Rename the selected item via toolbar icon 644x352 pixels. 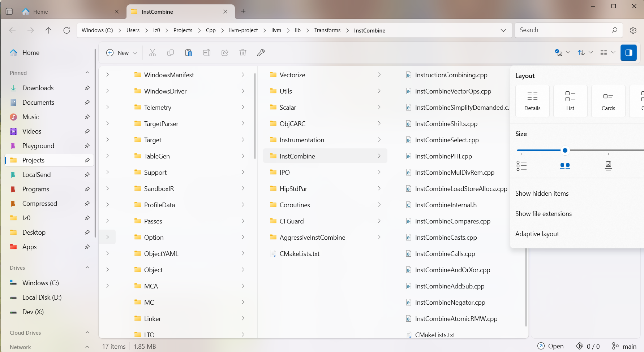coord(207,53)
